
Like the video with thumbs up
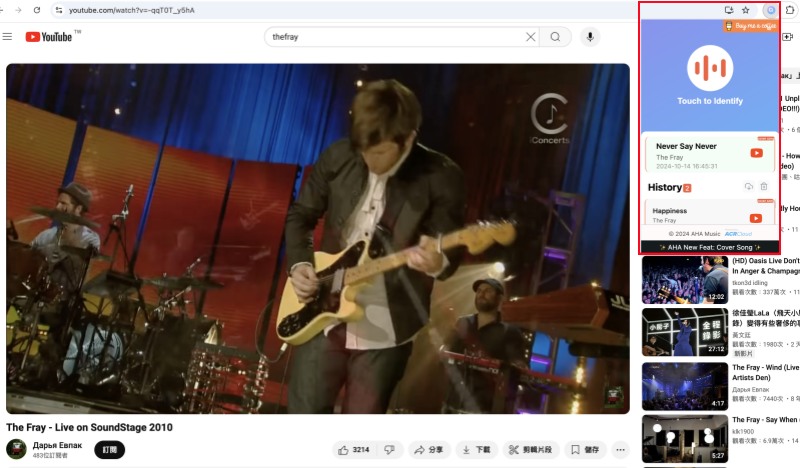coord(354,450)
